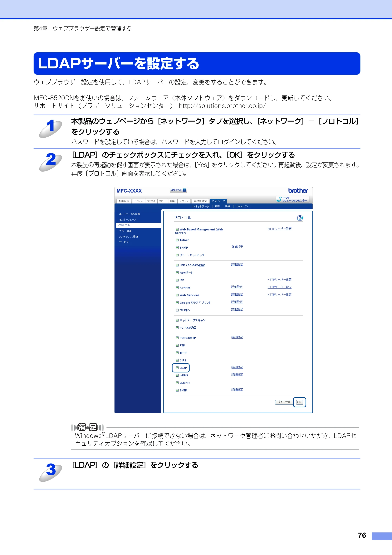Switch to the 基本設定 tab

124,201
